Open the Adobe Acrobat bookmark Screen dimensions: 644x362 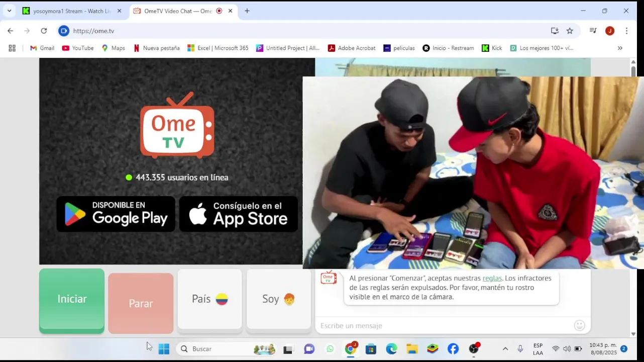pyautogui.click(x=351, y=48)
